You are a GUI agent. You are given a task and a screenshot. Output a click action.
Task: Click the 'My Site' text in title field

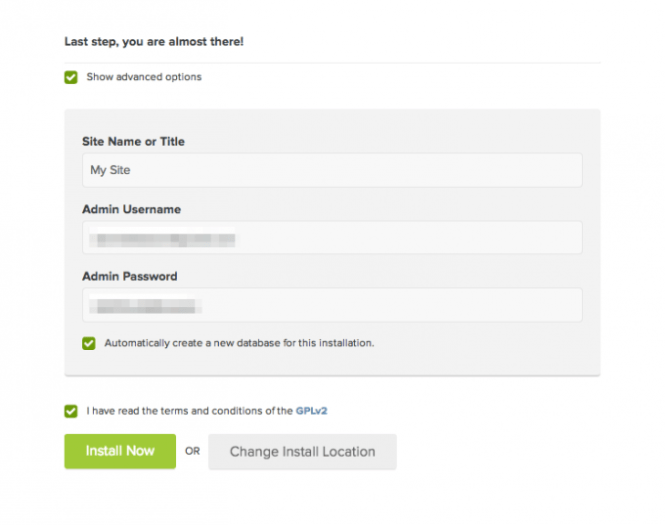click(111, 170)
